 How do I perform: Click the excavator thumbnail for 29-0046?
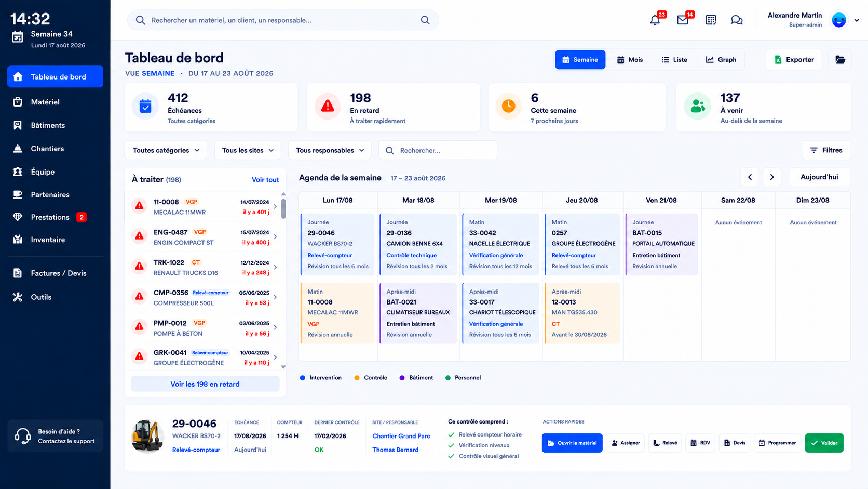coord(147,437)
